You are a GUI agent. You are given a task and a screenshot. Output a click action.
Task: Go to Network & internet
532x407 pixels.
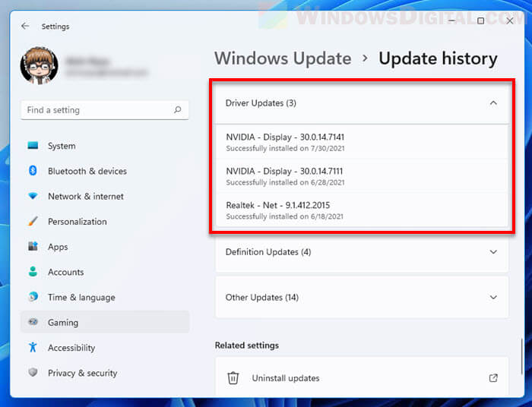click(x=105, y=196)
